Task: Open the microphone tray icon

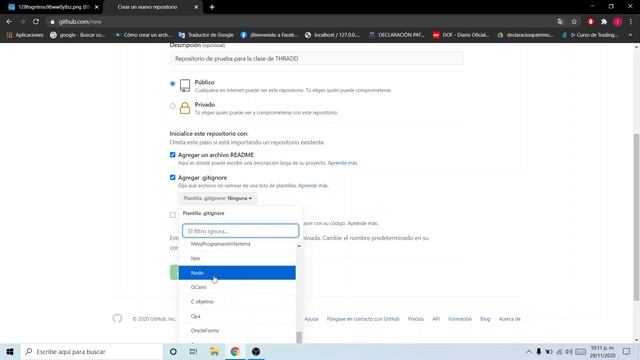Action: pos(539,351)
